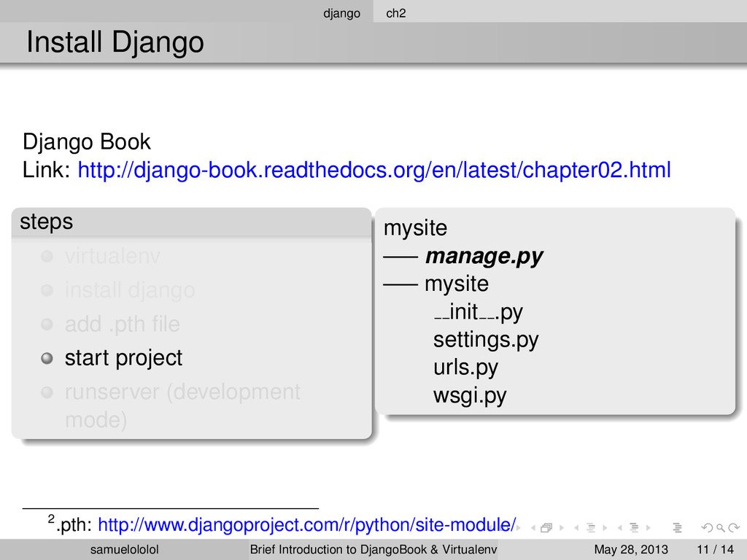This screenshot has height=560, width=747.
Task: Click the bullet beside 'start project'
Action: (x=47, y=358)
